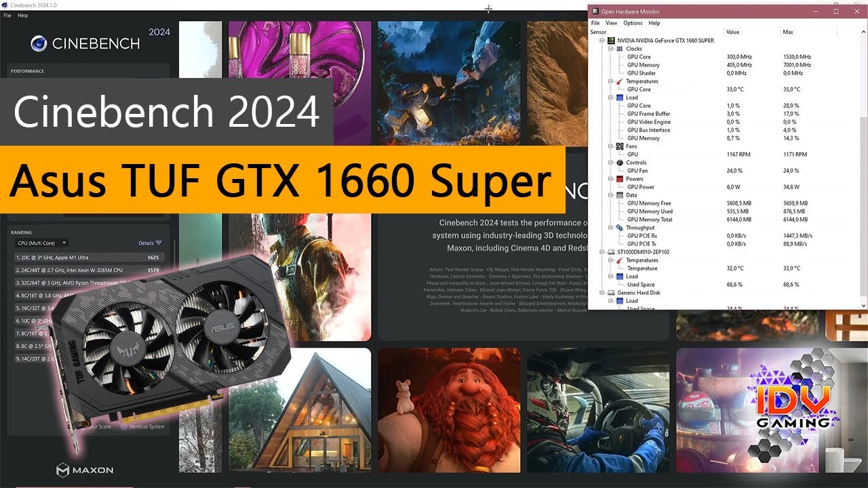Select the Apple M1 Ultra ranking row

tap(88, 258)
